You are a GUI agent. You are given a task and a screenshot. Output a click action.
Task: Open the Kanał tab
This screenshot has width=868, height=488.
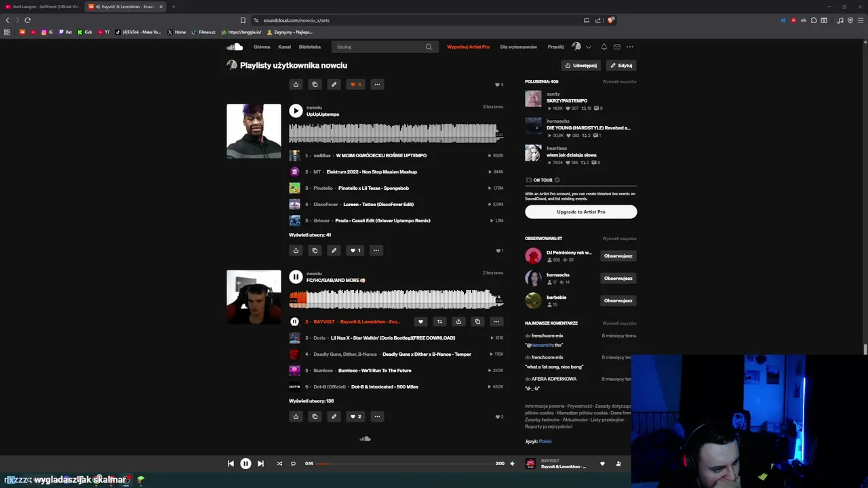point(284,47)
